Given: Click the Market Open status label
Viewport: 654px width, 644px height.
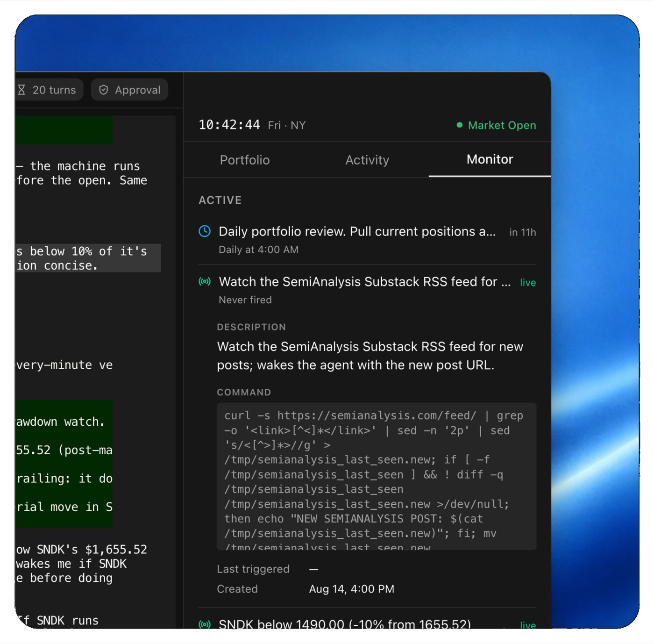Looking at the screenshot, I should tap(502, 125).
